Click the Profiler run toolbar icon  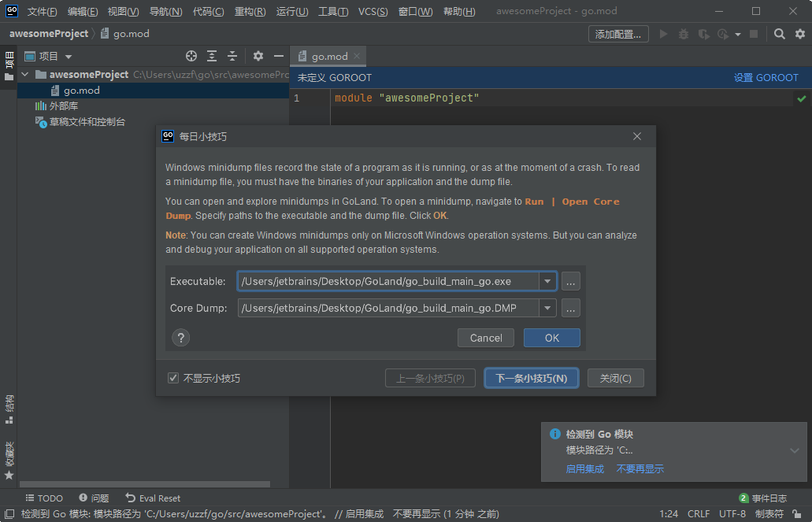[x=723, y=34]
